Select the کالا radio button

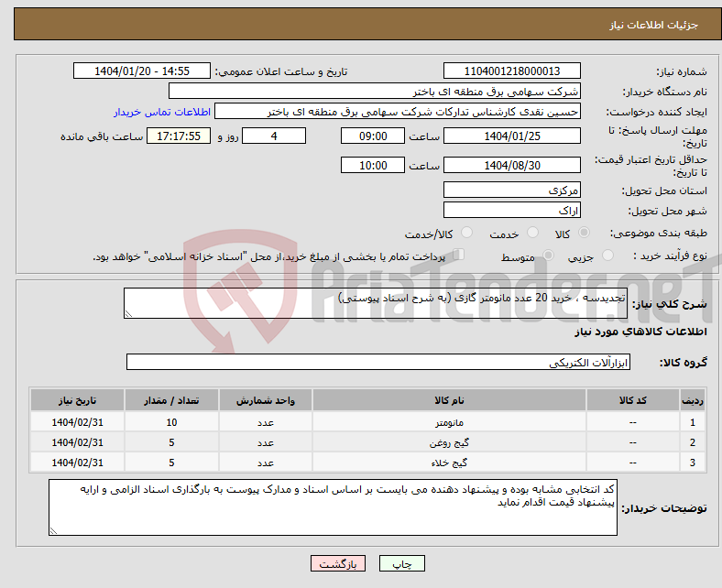585,234
